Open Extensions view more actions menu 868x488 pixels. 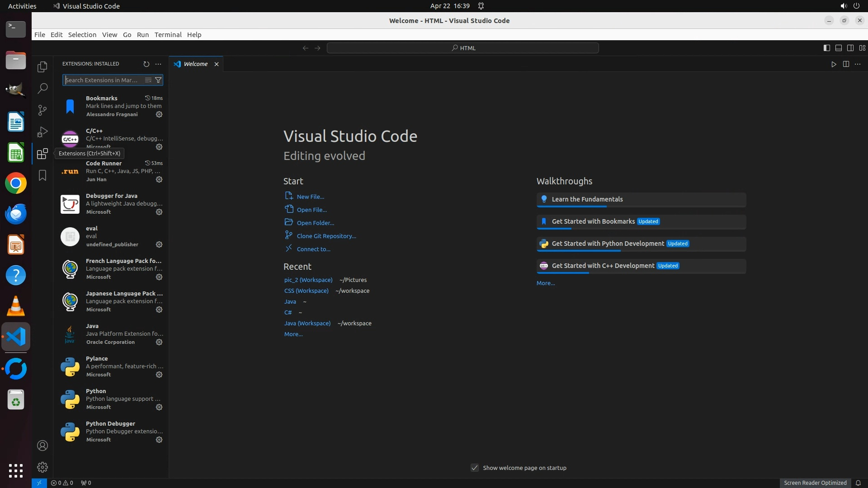(x=158, y=64)
